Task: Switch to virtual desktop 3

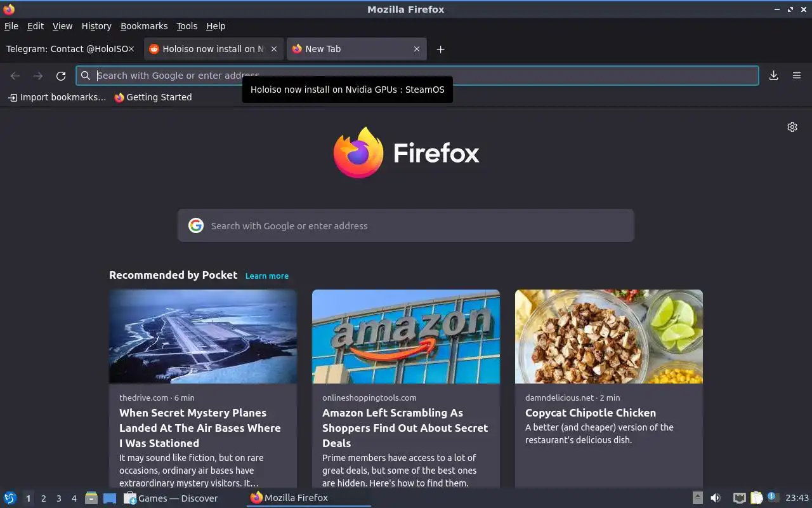Action: [x=58, y=498]
